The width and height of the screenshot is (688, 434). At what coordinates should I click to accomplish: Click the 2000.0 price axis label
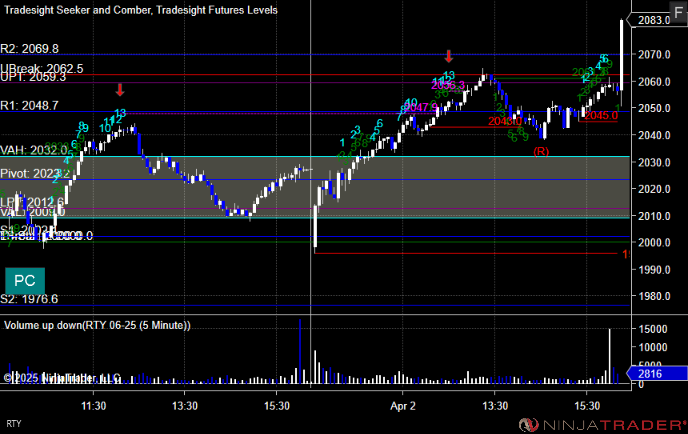tap(654, 243)
